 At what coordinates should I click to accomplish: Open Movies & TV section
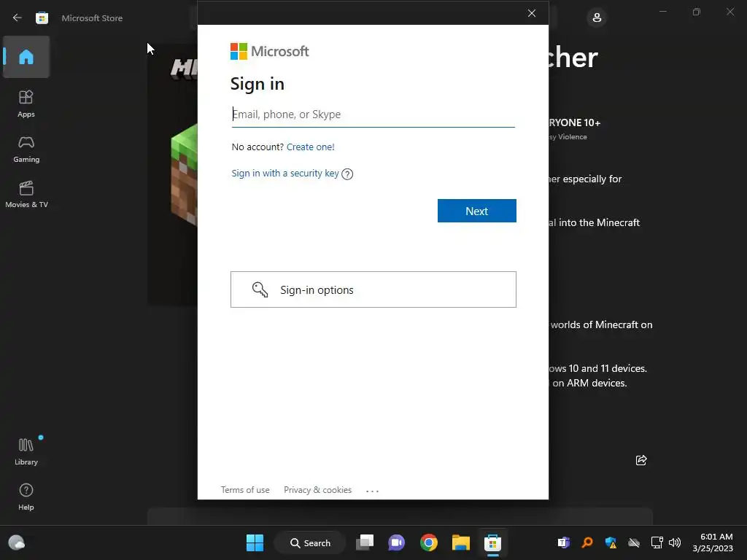(x=26, y=194)
